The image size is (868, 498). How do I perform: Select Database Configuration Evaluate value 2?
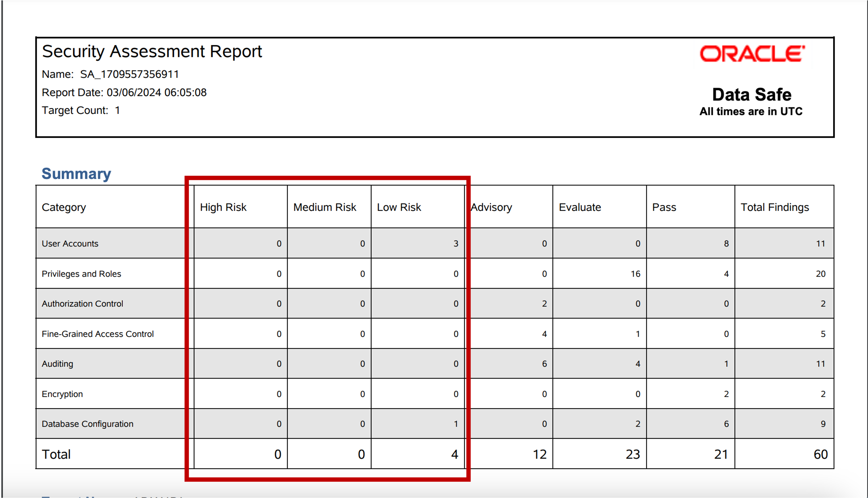point(638,424)
